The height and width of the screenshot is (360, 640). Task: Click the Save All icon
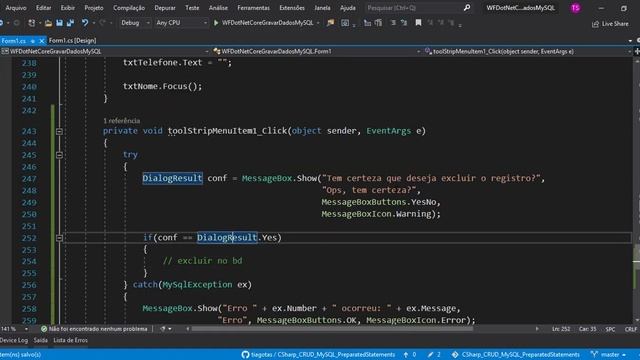pos(70,23)
